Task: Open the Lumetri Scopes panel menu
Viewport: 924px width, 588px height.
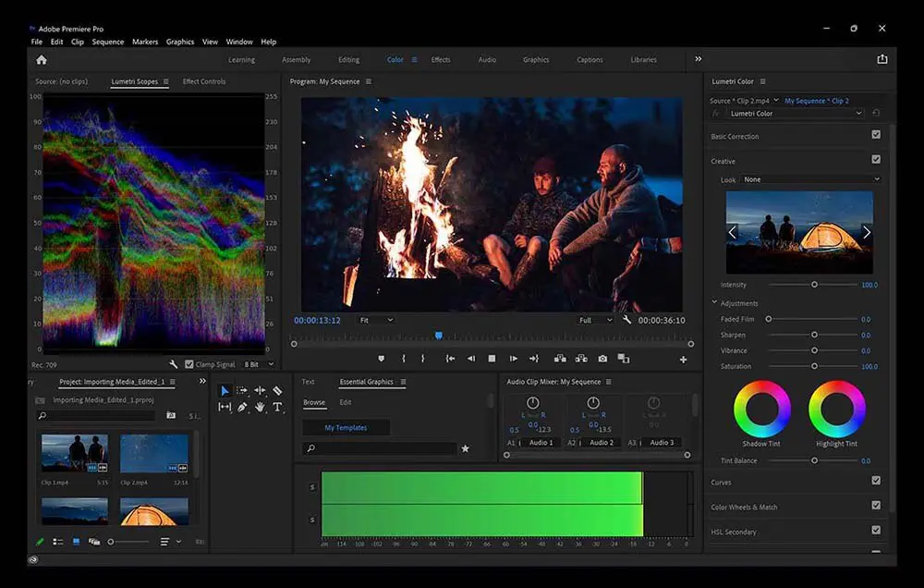Action: point(166,81)
